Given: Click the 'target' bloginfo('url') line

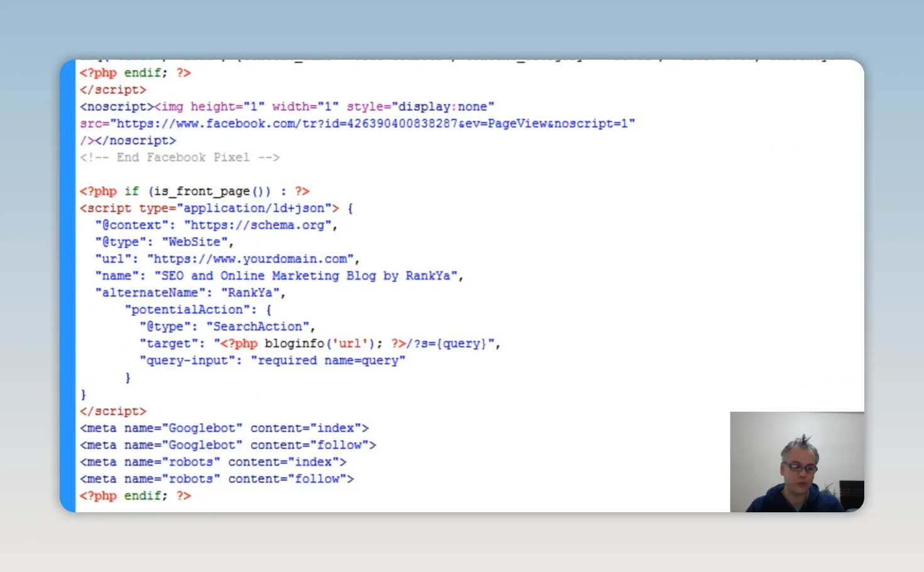Looking at the screenshot, I should (x=320, y=344).
